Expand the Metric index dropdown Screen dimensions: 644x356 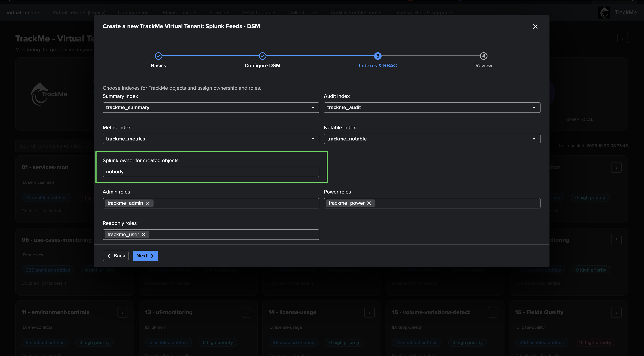pos(211,139)
